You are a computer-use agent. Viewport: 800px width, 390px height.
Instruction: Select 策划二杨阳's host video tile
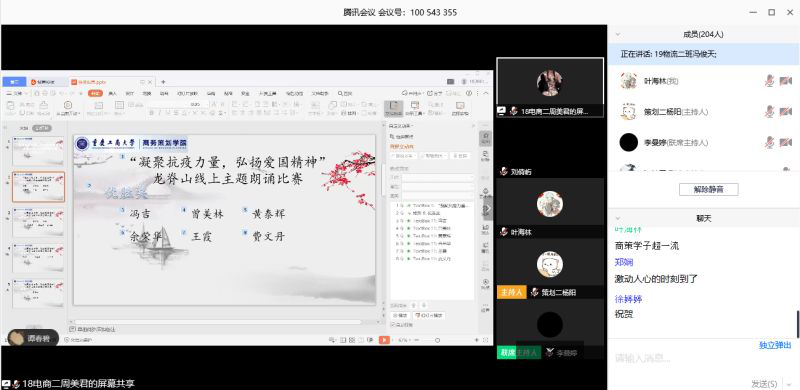tap(550, 269)
